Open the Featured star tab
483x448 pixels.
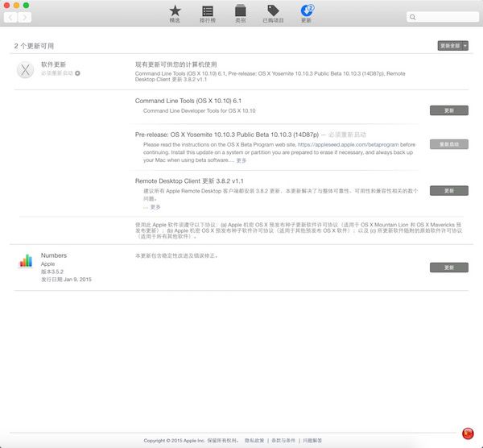click(x=175, y=14)
